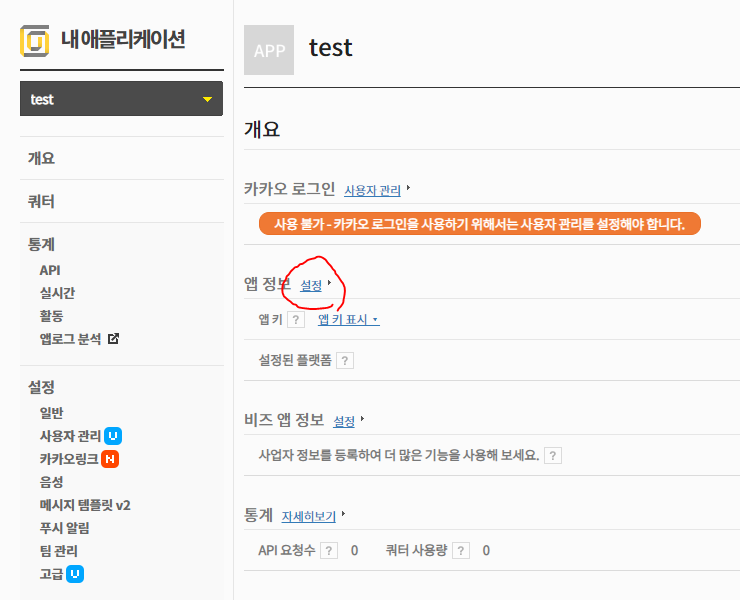The width and height of the screenshot is (740, 600).
Task: Click the API 요청수 label
Action: point(286,550)
